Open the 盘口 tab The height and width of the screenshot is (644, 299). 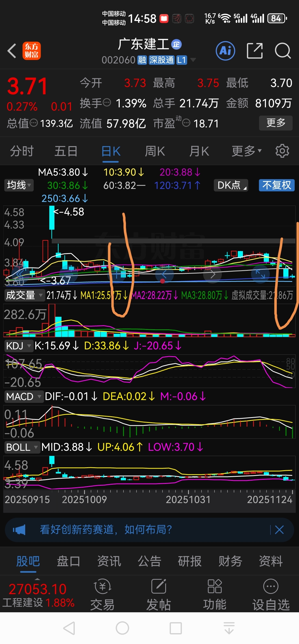tap(68, 561)
